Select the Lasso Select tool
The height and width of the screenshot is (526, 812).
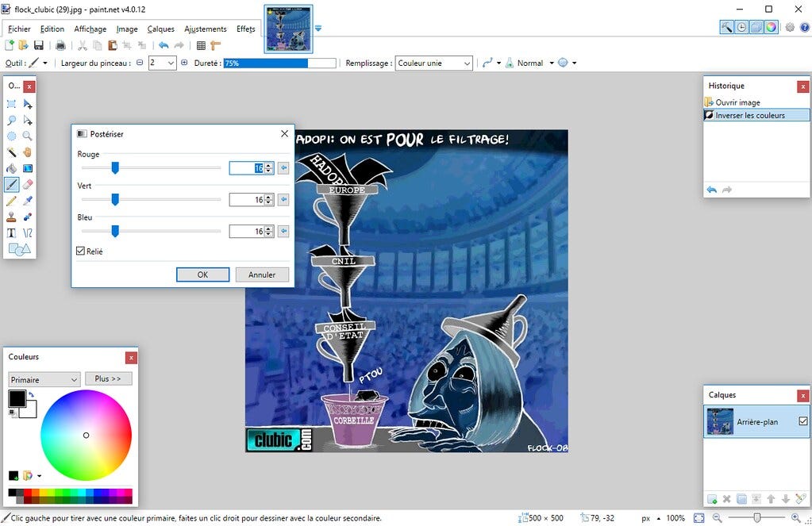[11, 120]
